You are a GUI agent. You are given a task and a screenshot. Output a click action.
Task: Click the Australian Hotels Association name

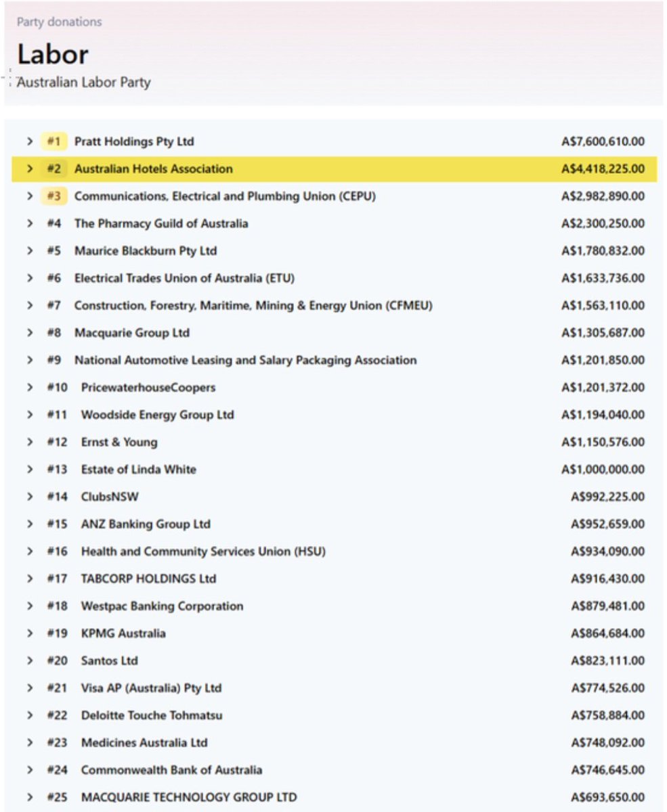153,168
